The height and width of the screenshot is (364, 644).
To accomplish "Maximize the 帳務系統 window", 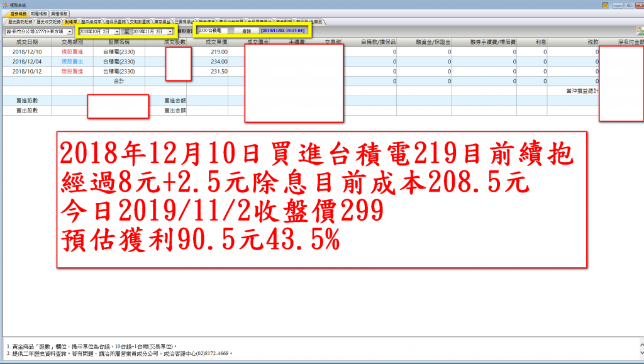I will click(x=629, y=5).
